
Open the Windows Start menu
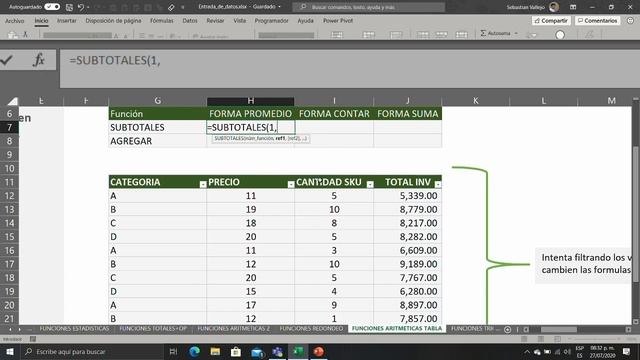9,351
